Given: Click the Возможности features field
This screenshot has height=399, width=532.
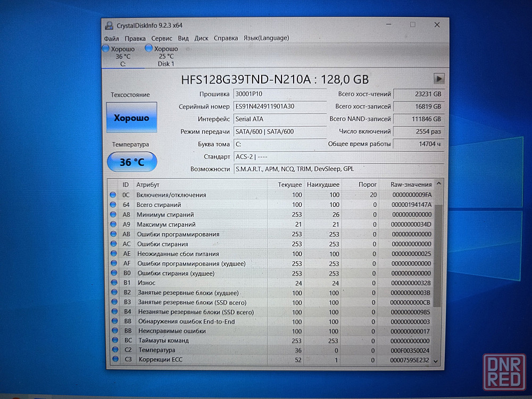Looking at the screenshot, I should [338, 169].
